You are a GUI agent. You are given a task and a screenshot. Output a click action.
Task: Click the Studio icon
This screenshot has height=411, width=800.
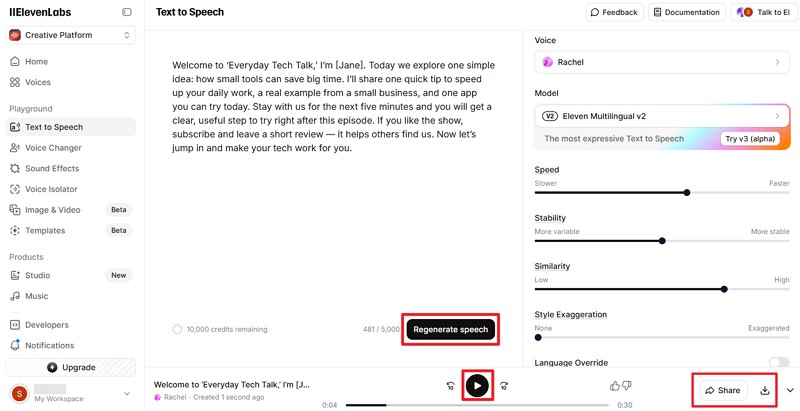(15, 275)
